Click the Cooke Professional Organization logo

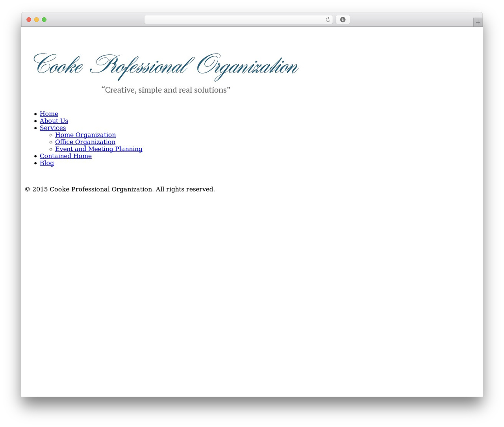coord(166,67)
